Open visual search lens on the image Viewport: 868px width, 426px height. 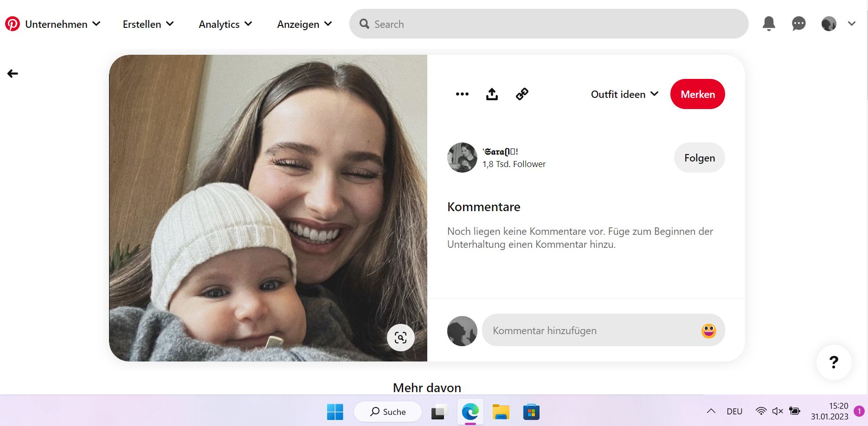(400, 337)
